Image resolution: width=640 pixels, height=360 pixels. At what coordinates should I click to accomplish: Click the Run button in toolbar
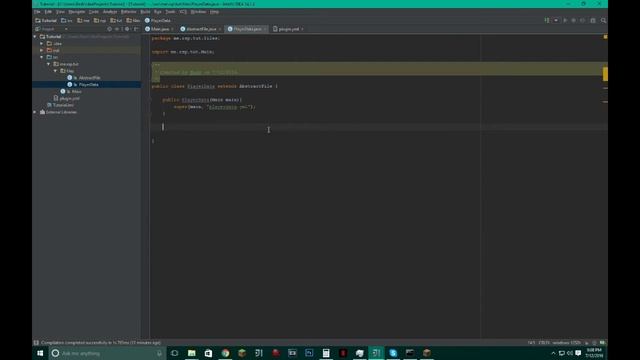[565, 20]
